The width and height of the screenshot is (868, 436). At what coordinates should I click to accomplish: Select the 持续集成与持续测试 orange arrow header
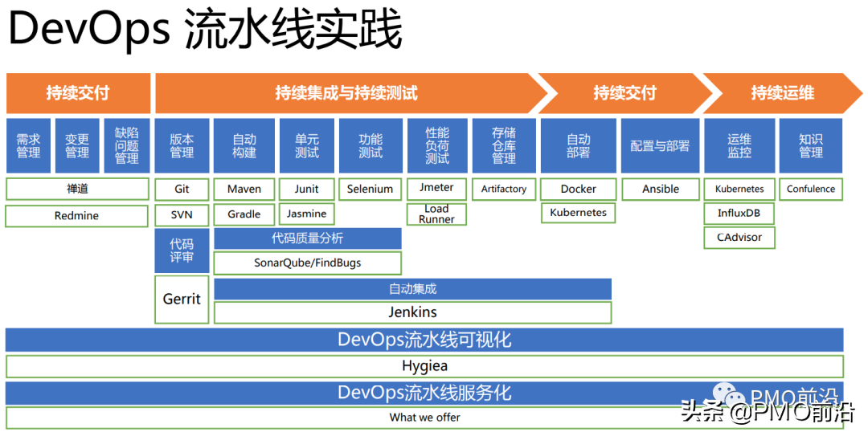point(351,93)
